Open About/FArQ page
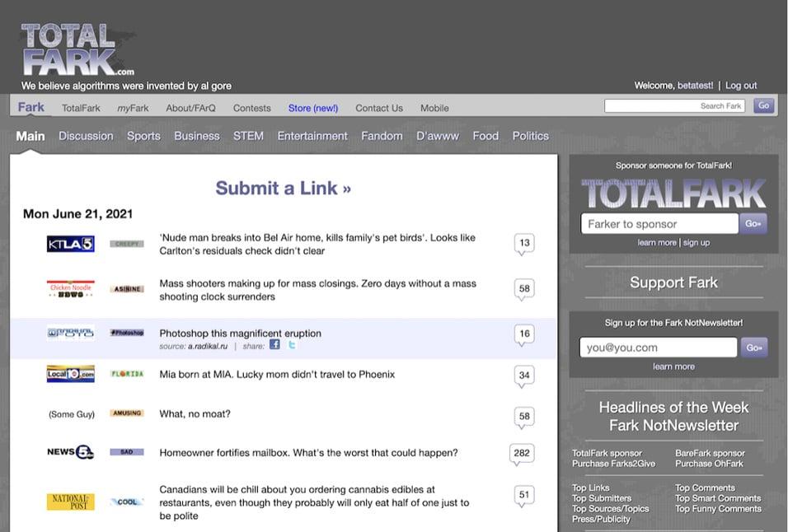Screen dimensions: 788x532 (x=191, y=108)
